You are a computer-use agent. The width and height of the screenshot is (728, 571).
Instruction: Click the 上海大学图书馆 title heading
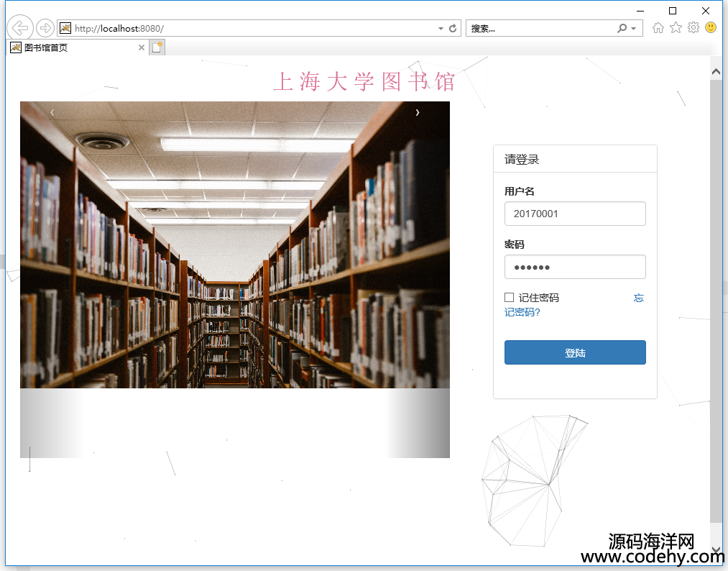pyautogui.click(x=364, y=82)
